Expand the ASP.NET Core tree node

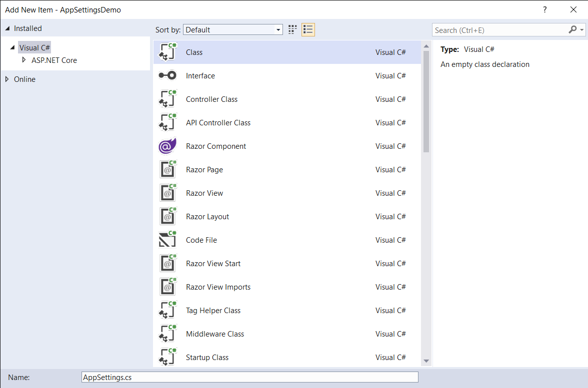[23, 60]
